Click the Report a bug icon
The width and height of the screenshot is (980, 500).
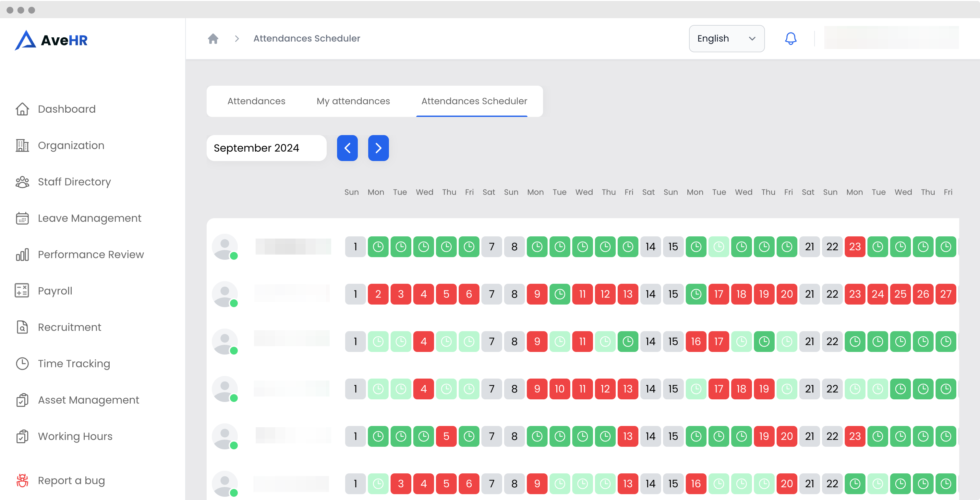click(x=22, y=480)
